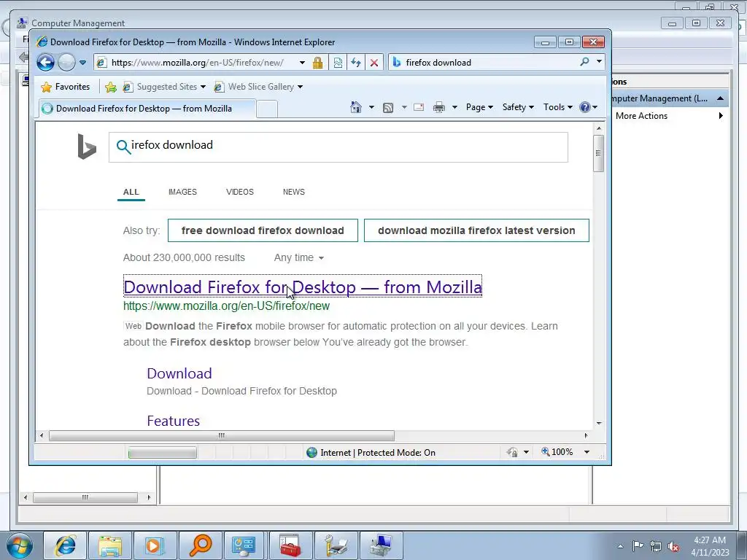Open Download Firefox for Desktop — from Mozilla
This screenshot has width=747, height=560.
pos(303,287)
